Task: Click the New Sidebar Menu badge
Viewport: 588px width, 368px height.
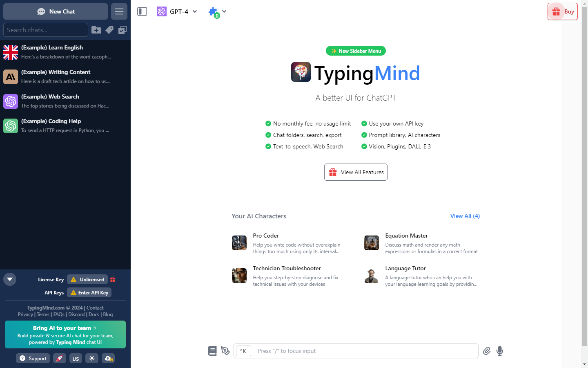Action: pyautogui.click(x=356, y=51)
